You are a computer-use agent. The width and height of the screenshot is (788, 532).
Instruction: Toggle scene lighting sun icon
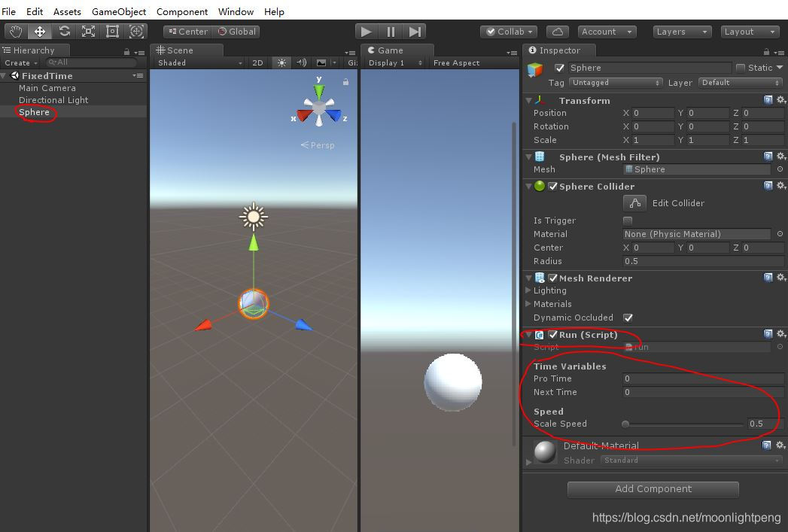click(281, 62)
